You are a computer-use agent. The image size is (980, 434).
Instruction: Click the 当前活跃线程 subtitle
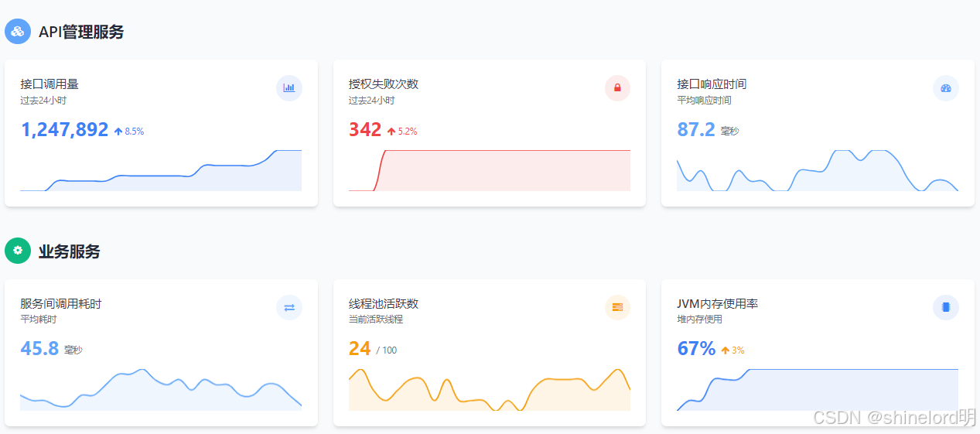pos(376,320)
